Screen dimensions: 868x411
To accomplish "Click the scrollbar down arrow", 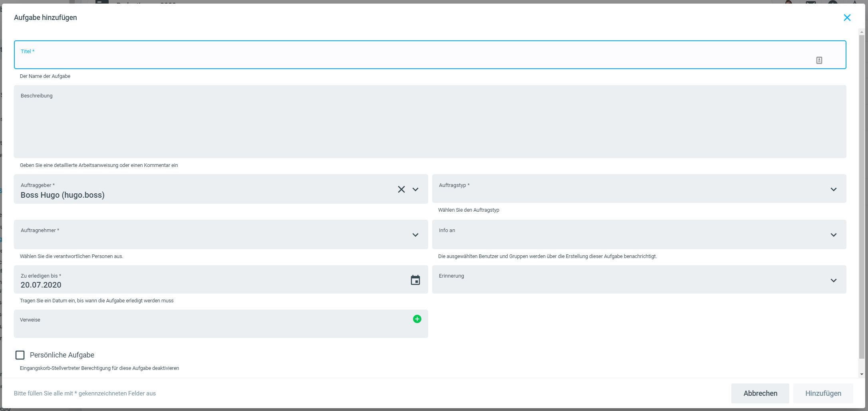I will click(x=862, y=374).
